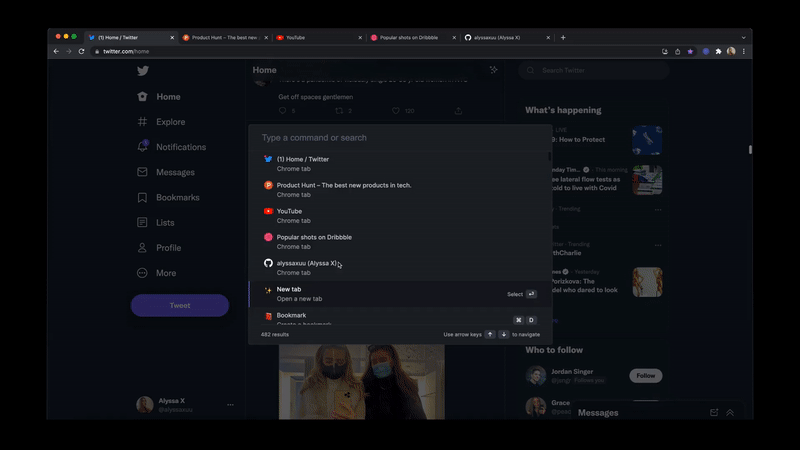Screen dimensions: 800x450
Task: Click the command palette search field
Action: [x=400, y=138]
